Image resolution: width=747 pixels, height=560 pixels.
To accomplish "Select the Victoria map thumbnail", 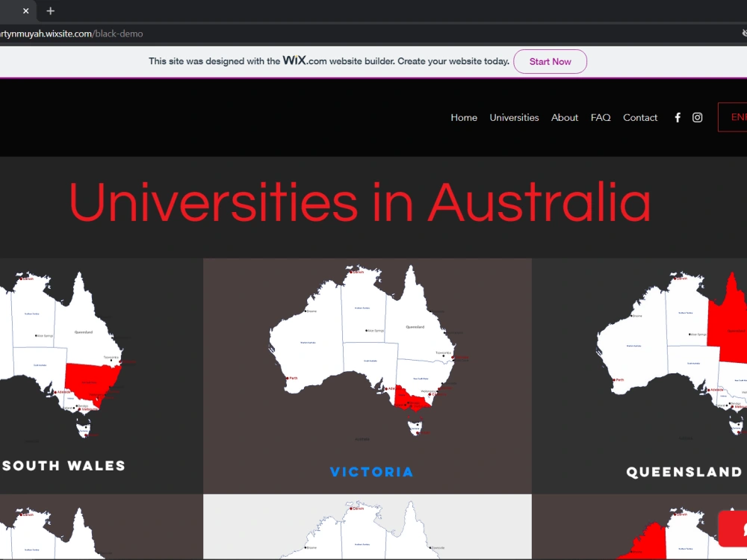I will click(x=368, y=352).
